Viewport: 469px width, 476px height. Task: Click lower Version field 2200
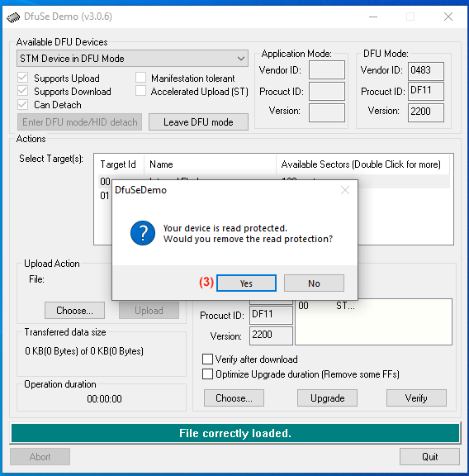[x=271, y=336]
